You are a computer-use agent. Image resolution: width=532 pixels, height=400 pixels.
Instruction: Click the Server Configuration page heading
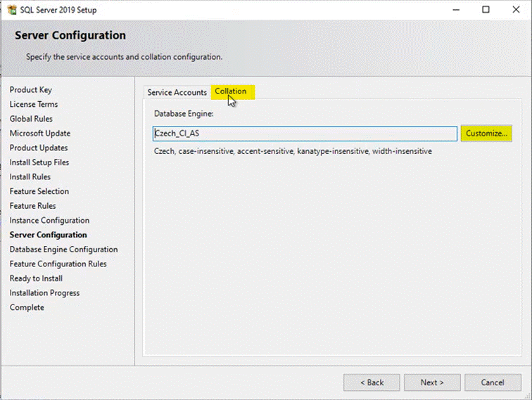click(70, 35)
